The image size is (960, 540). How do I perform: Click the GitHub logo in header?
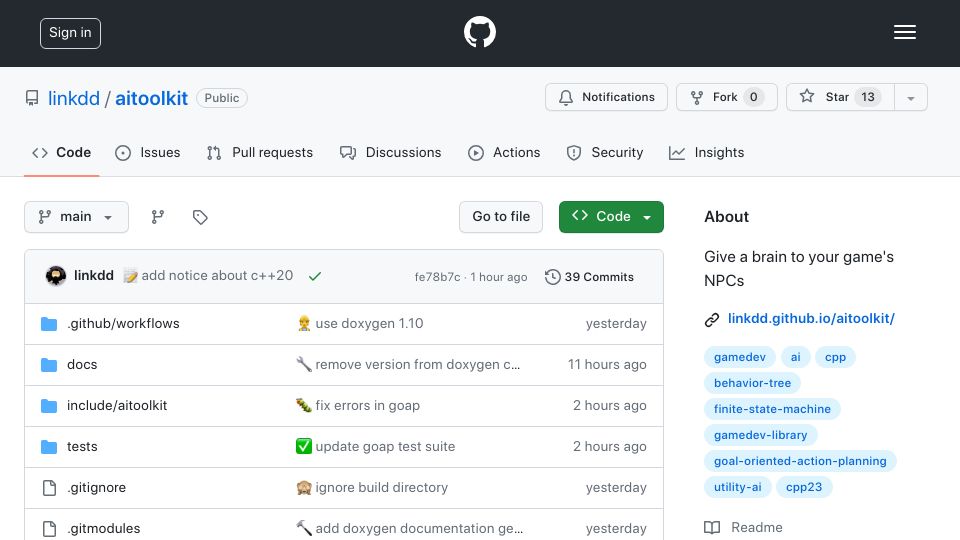pyautogui.click(x=479, y=32)
